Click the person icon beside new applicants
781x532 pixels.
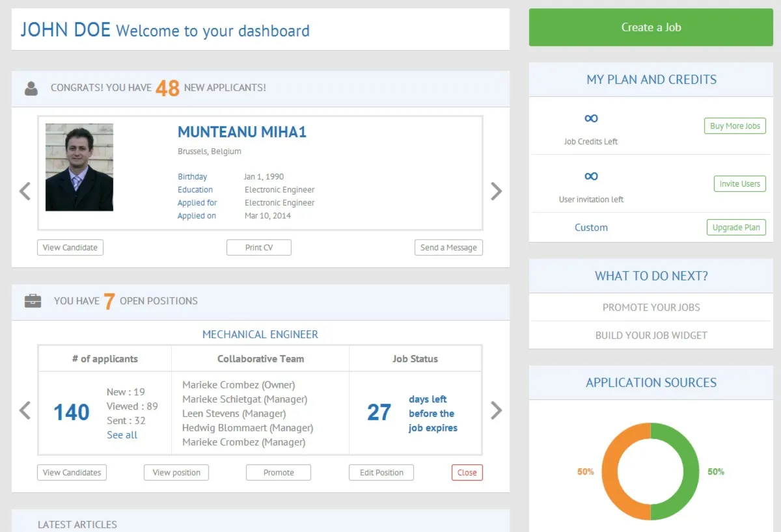point(31,88)
